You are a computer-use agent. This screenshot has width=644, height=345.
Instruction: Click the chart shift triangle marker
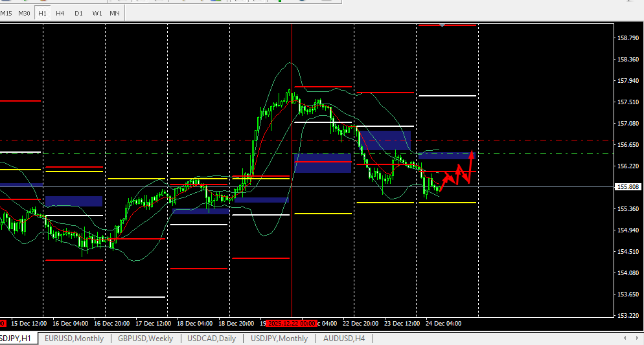coord(442,25)
